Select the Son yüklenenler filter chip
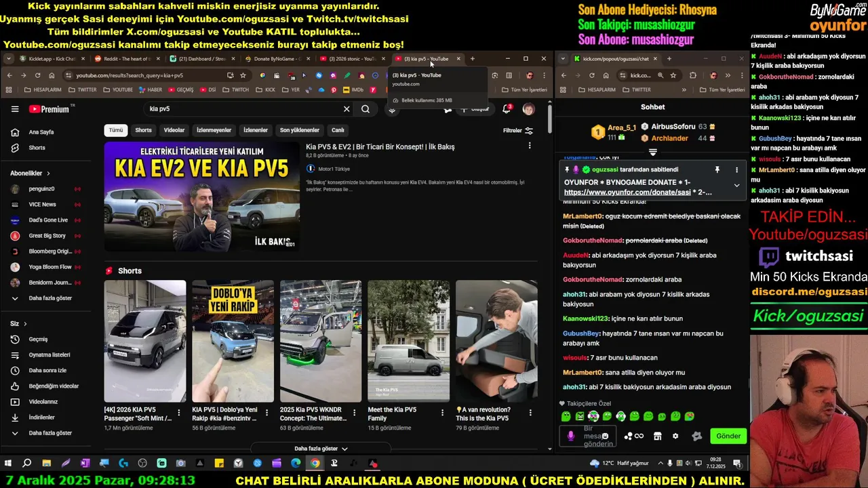This screenshot has width=868, height=488. click(x=300, y=130)
